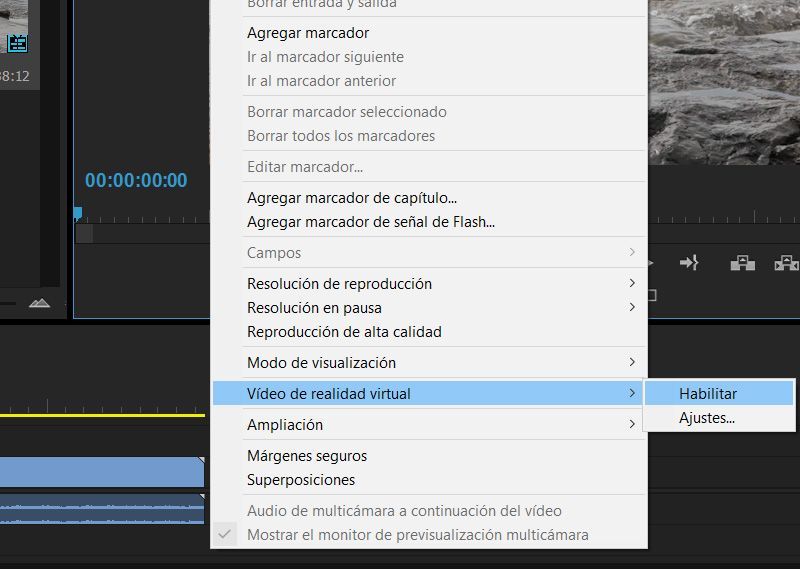Click the sequence badge icon on thumbnail
This screenshot has width=800, height=569.
point(18,43)
